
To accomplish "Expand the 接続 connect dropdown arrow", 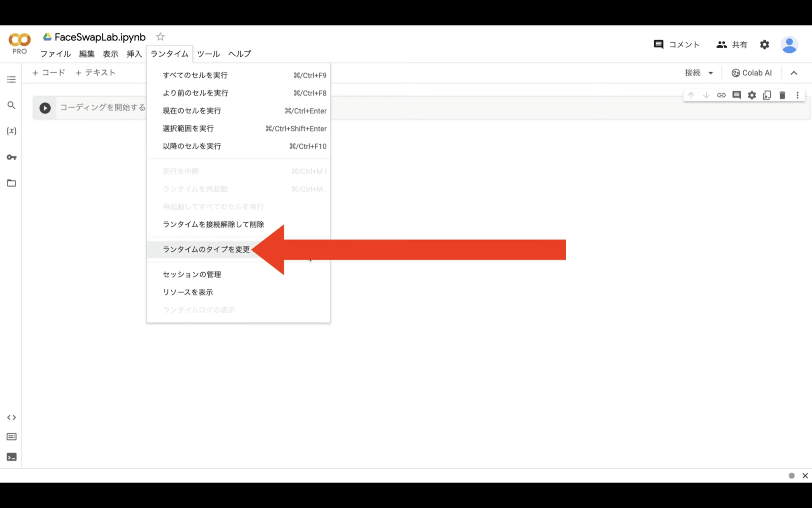I will (711, 73).
